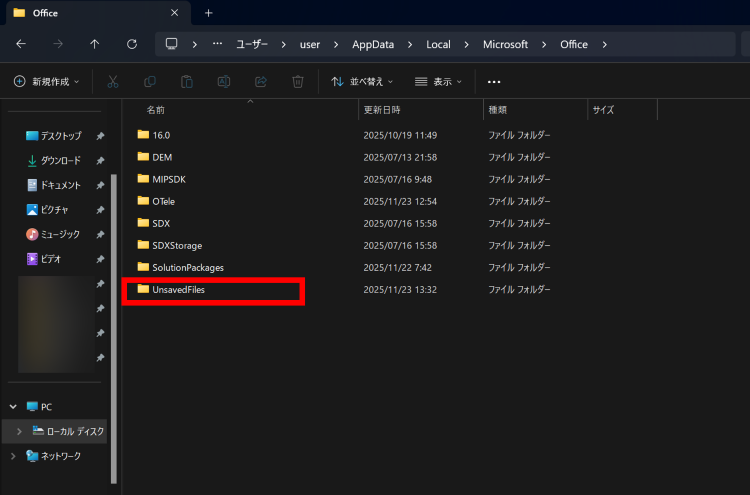
Task: Click the Cut scissors icon
Action: [x=113, y=82]
